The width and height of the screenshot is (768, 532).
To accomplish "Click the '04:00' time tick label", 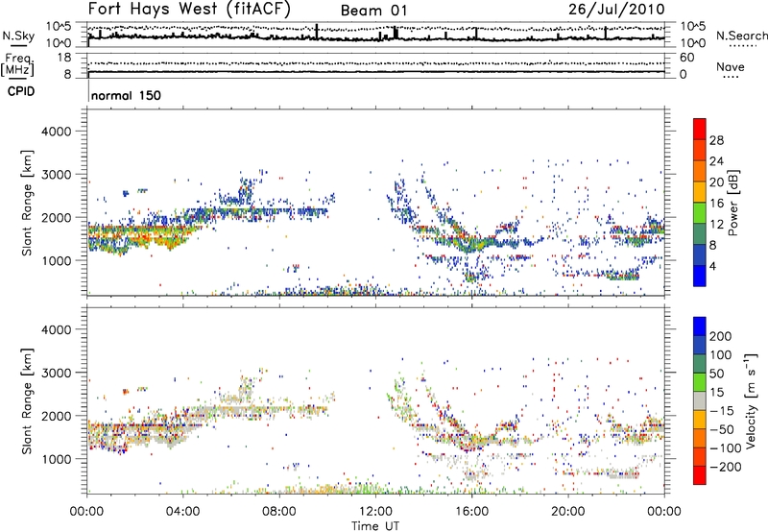I will coord(183,512).
